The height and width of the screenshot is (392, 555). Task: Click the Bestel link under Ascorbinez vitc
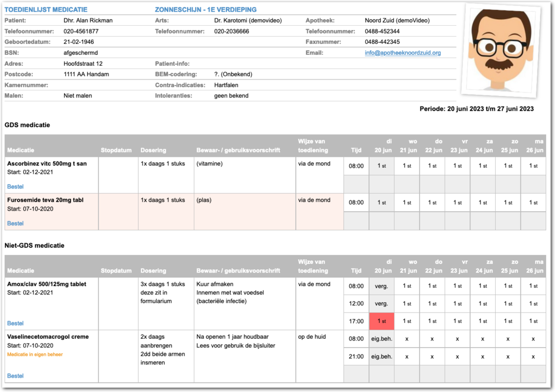[15, 187]
